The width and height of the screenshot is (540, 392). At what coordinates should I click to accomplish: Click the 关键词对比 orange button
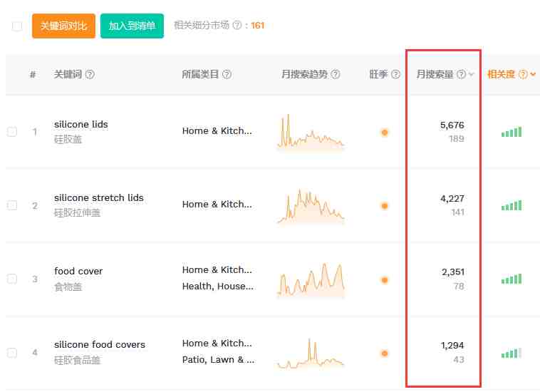[63, 26]
